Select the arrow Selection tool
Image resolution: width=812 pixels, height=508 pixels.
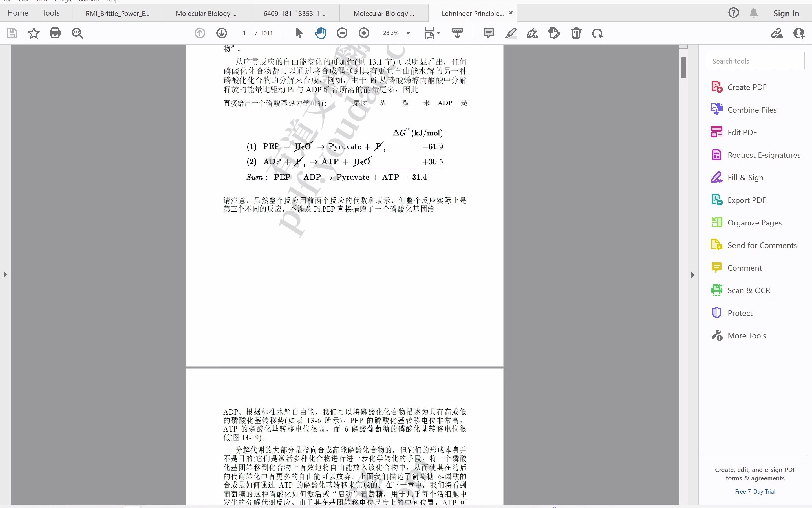click(x=299, y=33)
